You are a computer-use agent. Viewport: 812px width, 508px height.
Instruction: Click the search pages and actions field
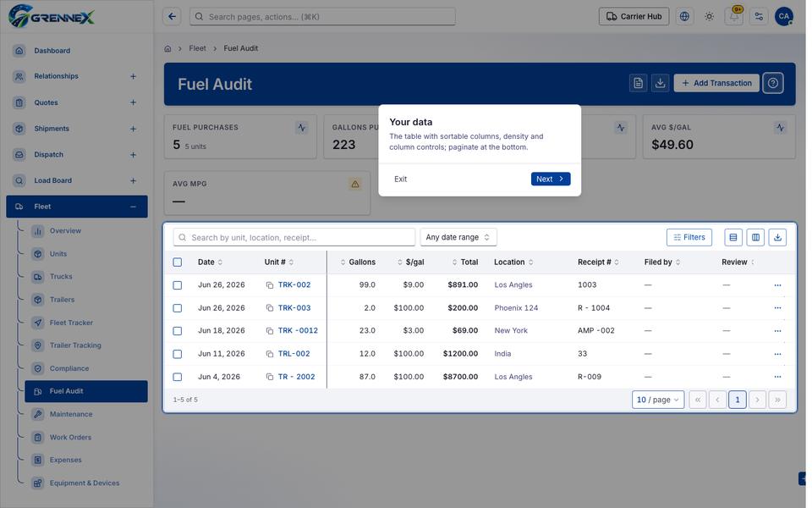pyautogui.click(x=322, y=17)
